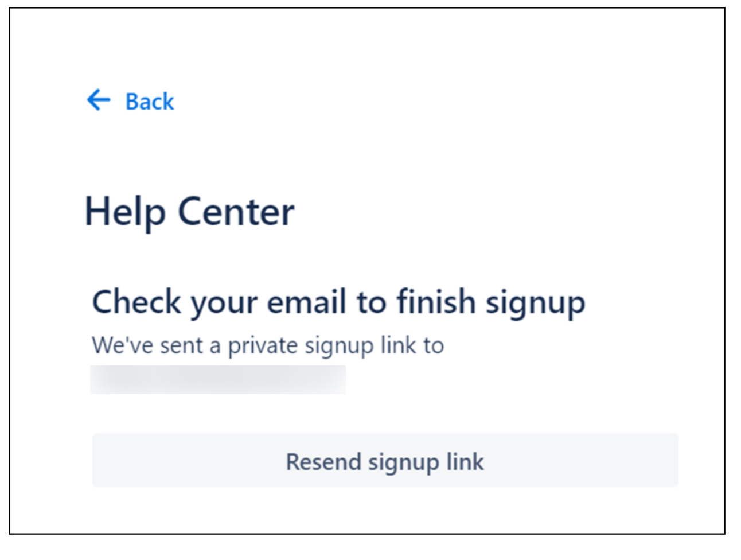Click the word 'Check' in the heading
Image resolution: width=741 pixels, height=560 pixels.
tap(136, 302)
